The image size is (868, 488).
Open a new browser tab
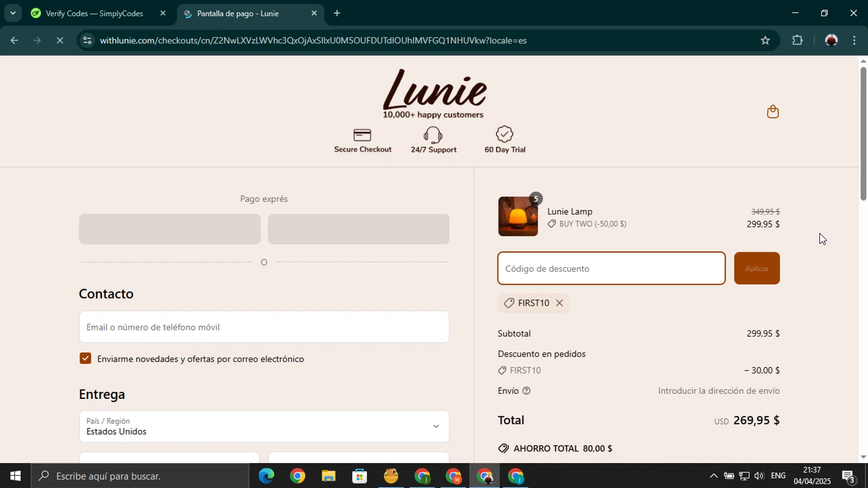(337, 13)
